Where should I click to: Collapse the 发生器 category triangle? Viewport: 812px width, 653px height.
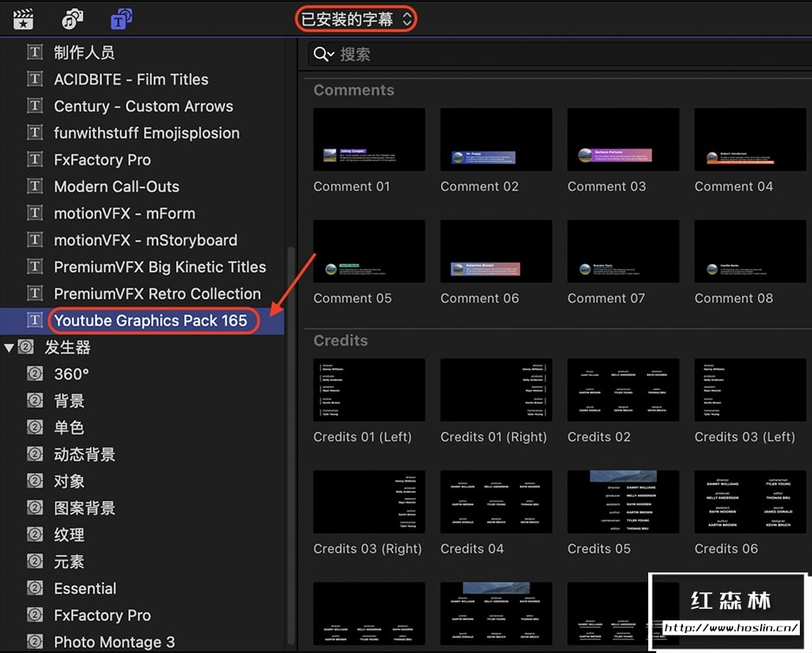(x=9, y=347)
